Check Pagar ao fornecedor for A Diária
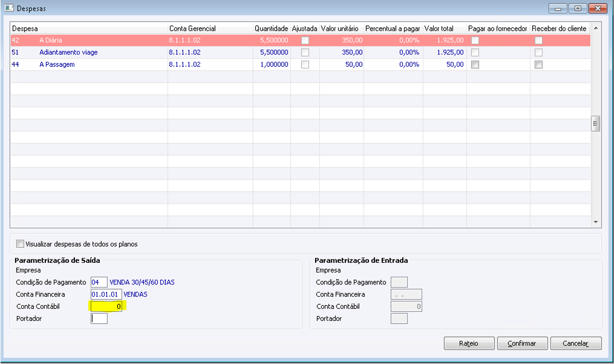This screenshot has height=364, width=614. click(475, 40)
